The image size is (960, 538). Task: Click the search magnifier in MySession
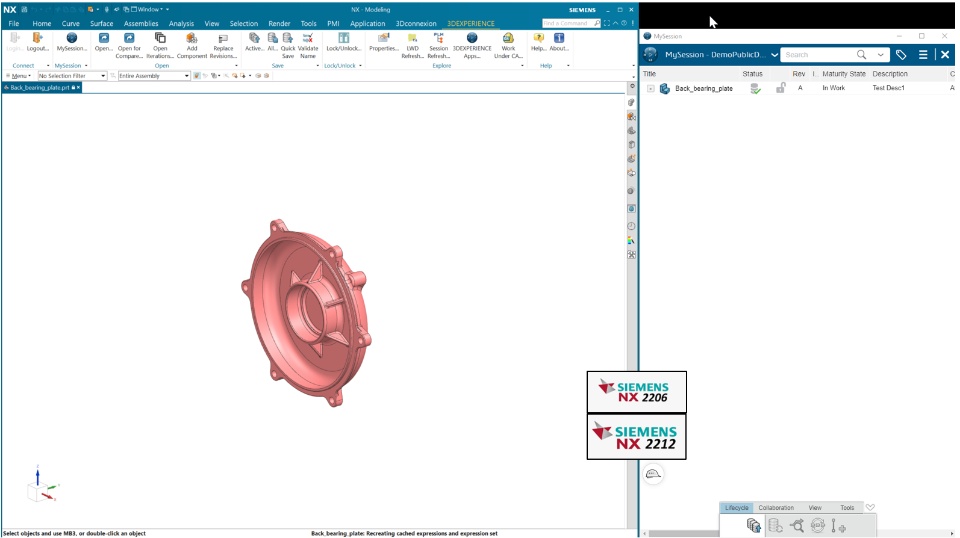[861, 54]
